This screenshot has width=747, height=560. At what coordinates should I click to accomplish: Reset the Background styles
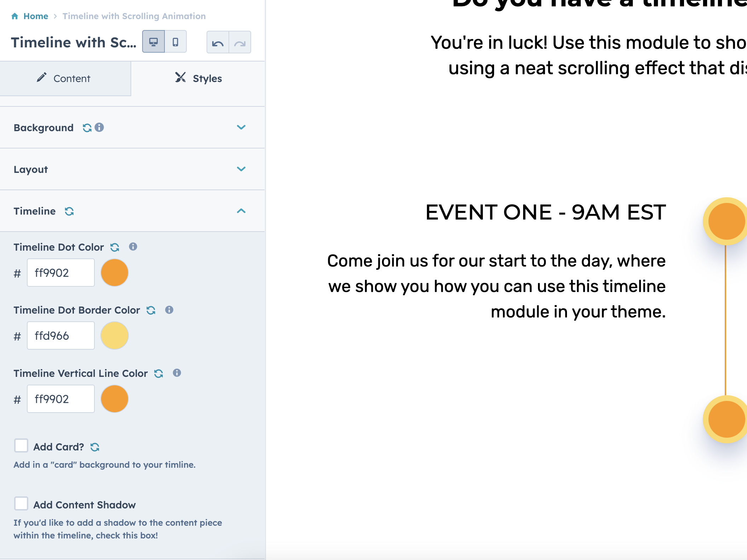[x=87, y=127]
